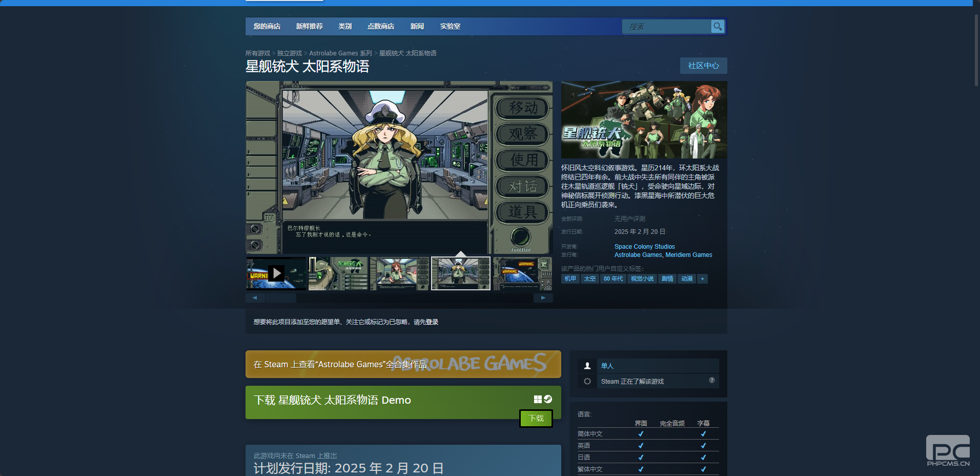Click the dotted circle icon beside Steam 正在了解该游戏
The image size is (980, 476).
coord(587,381)
